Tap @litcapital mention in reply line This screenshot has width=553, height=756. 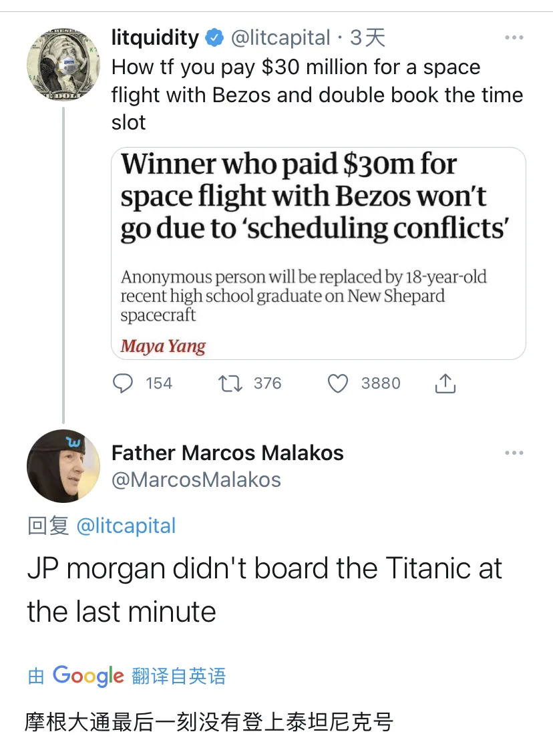126,526
